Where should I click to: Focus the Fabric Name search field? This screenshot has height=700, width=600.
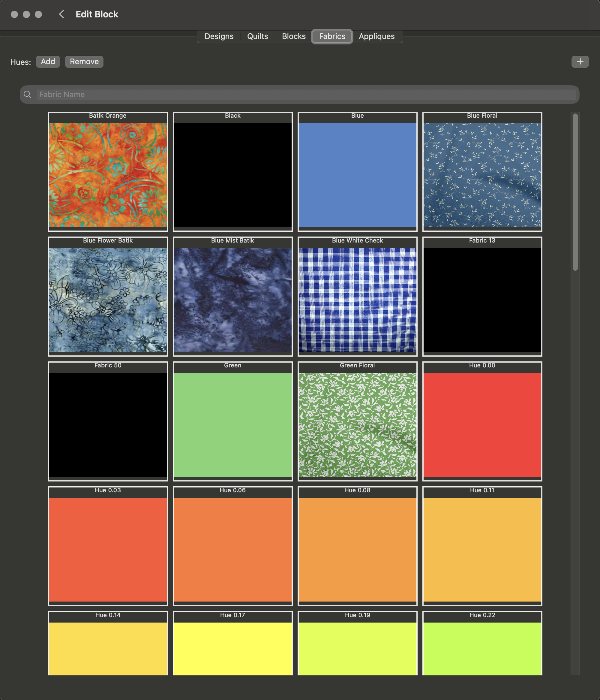[x=307, y=95]
